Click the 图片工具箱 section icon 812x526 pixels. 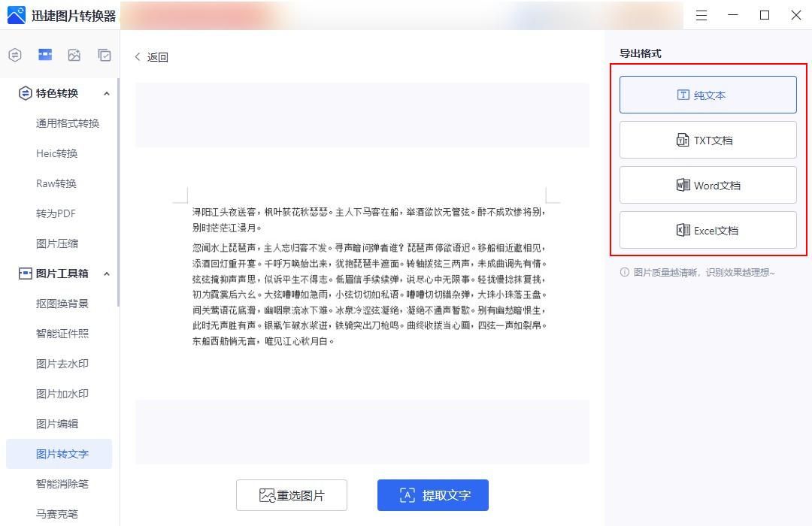pos(25,274)
